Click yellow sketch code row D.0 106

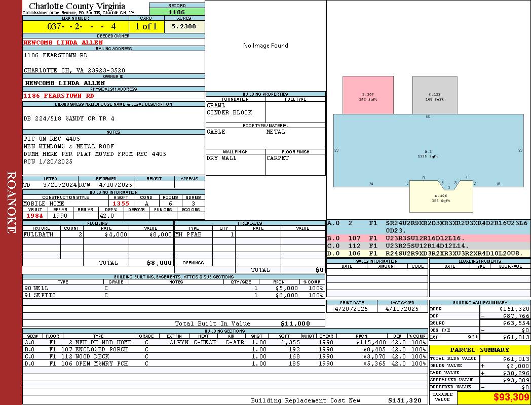coord(429,253)
